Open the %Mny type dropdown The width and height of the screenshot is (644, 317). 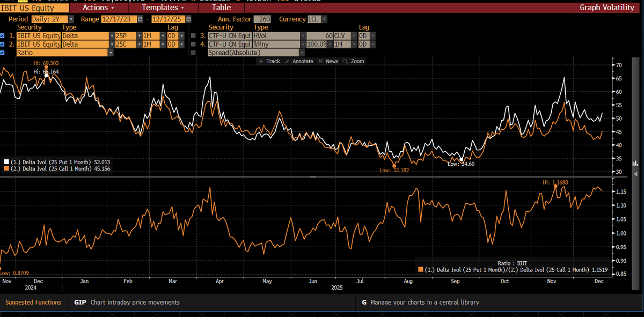[303, 44]
